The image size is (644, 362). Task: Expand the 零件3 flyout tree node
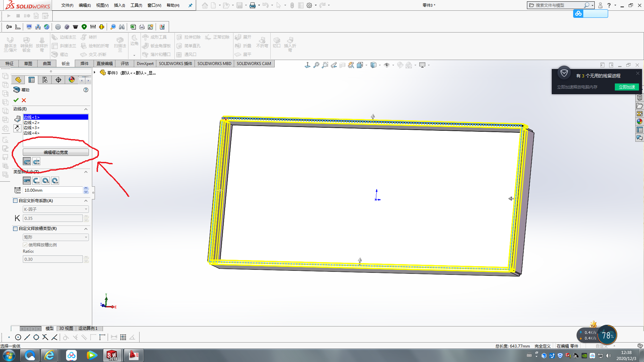[95, 72]
